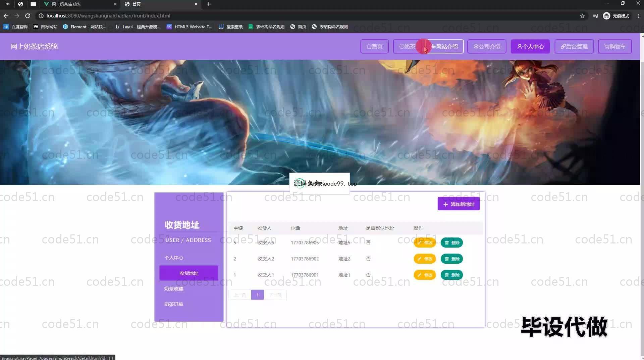
Task: Click phone number 17703786901
Action: (x=305, y=275)
